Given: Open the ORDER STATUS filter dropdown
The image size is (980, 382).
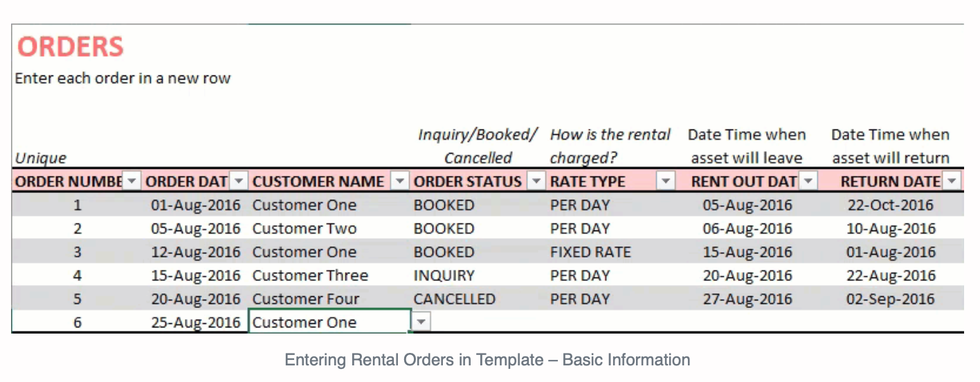Looking at the screenshot, I should pyautogui.click(x=536, y=181).
